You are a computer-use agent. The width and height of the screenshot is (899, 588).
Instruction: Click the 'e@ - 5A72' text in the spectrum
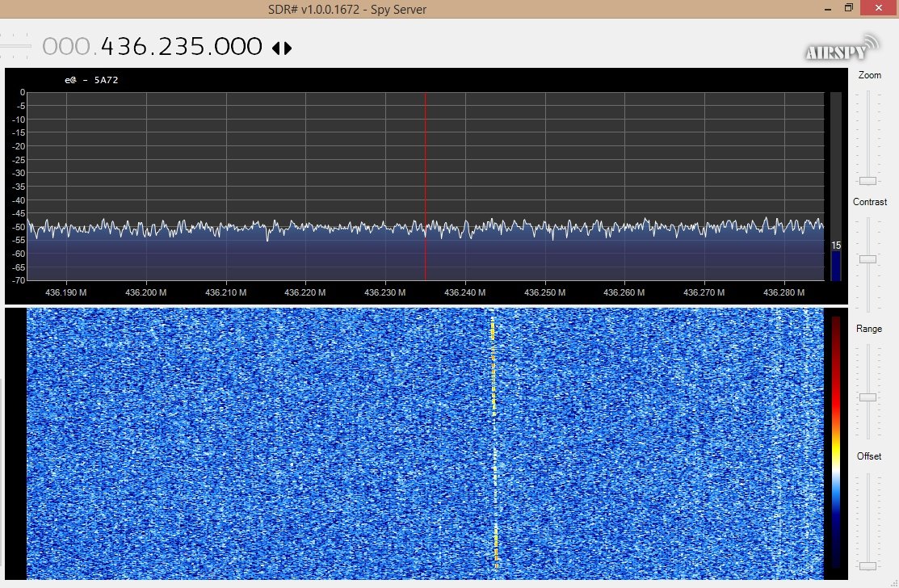pos(91,80)
